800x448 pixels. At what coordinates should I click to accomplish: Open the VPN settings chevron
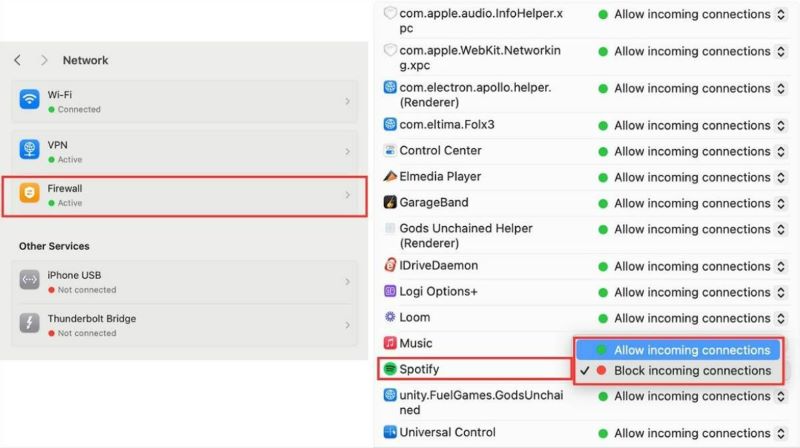[x=347, y=152]
